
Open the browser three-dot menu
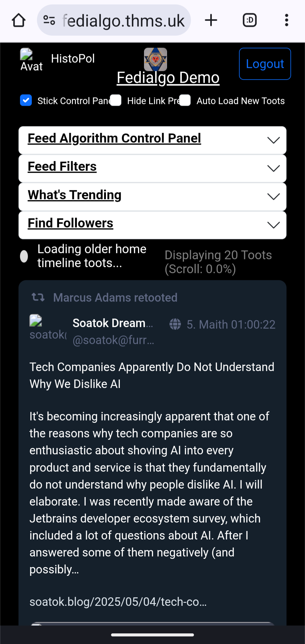(x=286, y=20)
